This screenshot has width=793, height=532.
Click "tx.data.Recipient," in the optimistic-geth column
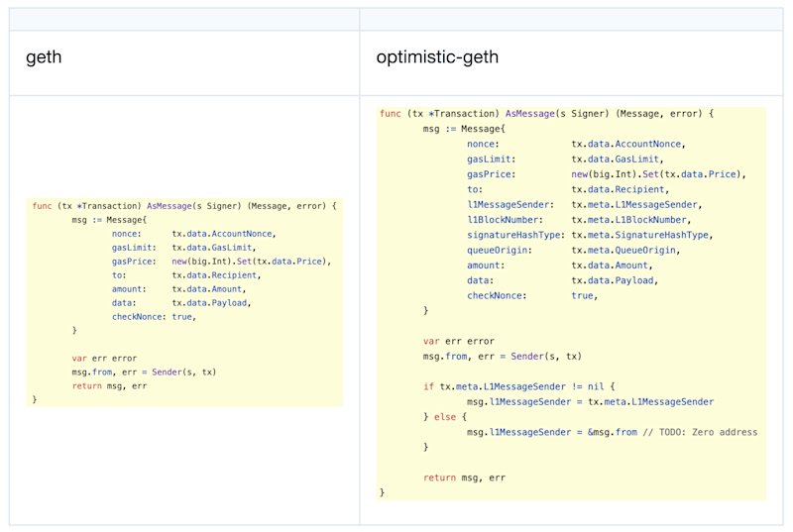click(621, 189)
